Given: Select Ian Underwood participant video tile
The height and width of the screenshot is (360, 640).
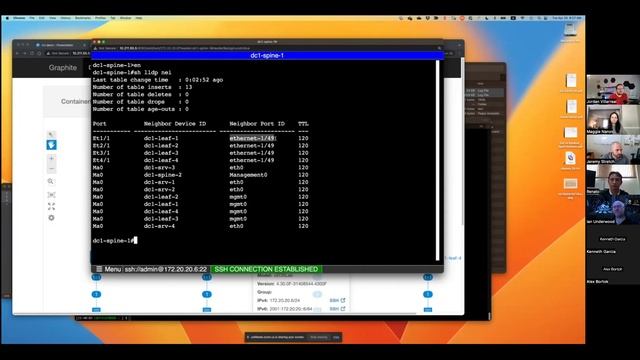Looking at the screenshot, I should pyautogui.click(x=613, y=210).
